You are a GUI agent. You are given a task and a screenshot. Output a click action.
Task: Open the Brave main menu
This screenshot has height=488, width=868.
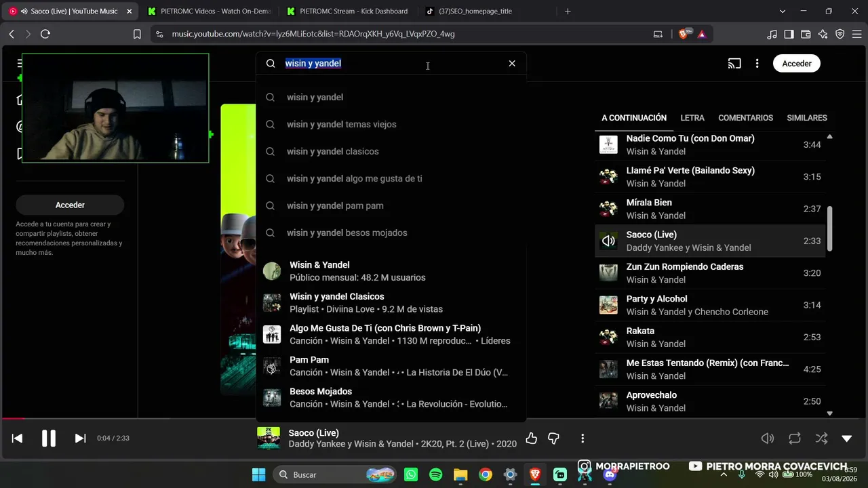pyautogui.click(x=856, y=34)
